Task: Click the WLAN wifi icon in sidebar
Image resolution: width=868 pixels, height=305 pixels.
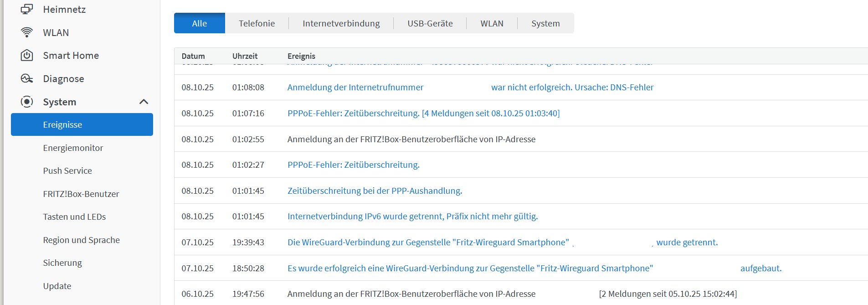Action: coord(27,32)
